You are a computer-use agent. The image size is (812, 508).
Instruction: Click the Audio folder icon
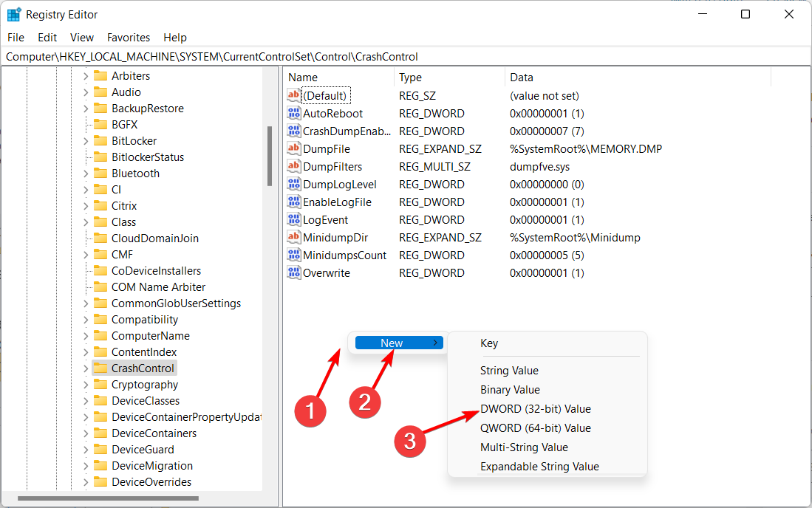coord(100,92)
